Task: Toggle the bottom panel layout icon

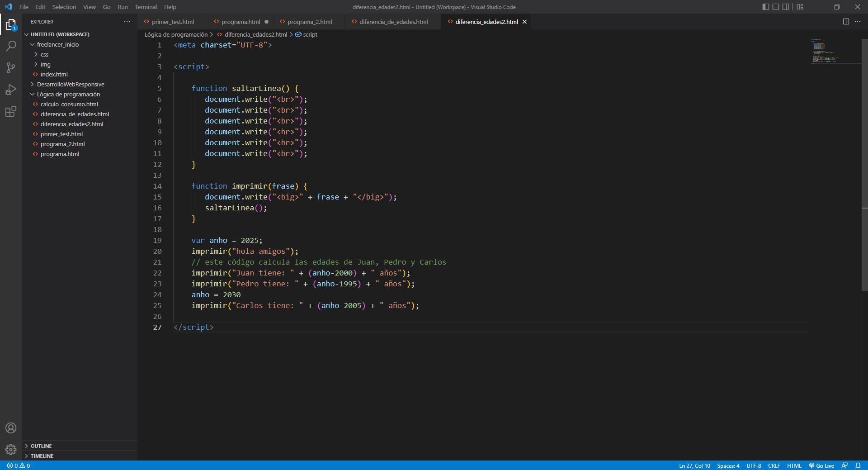Action: pyautogui.click(x=776, y=7)
